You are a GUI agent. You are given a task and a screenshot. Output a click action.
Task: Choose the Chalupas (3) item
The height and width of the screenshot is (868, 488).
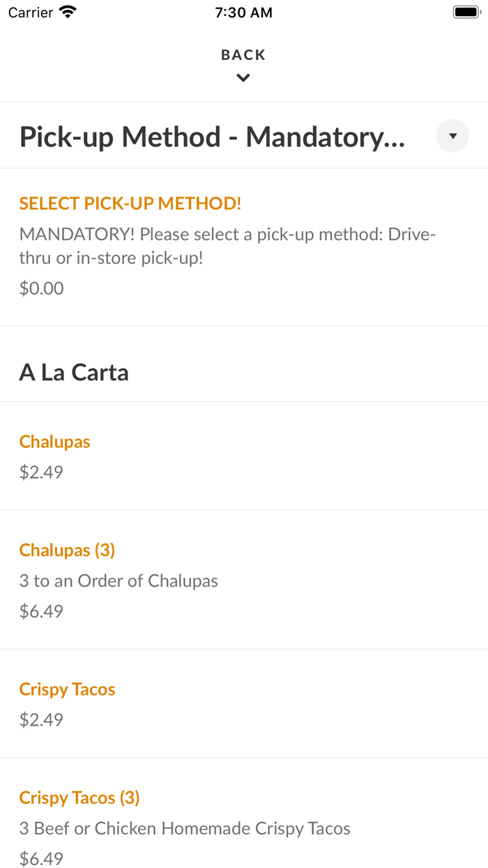(68, 550)
